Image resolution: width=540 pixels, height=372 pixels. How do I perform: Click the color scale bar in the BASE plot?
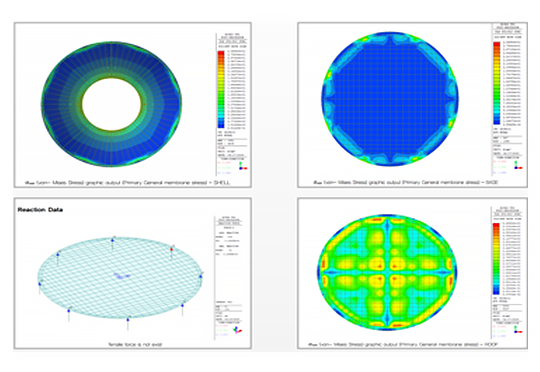click(x=497, y=83)
